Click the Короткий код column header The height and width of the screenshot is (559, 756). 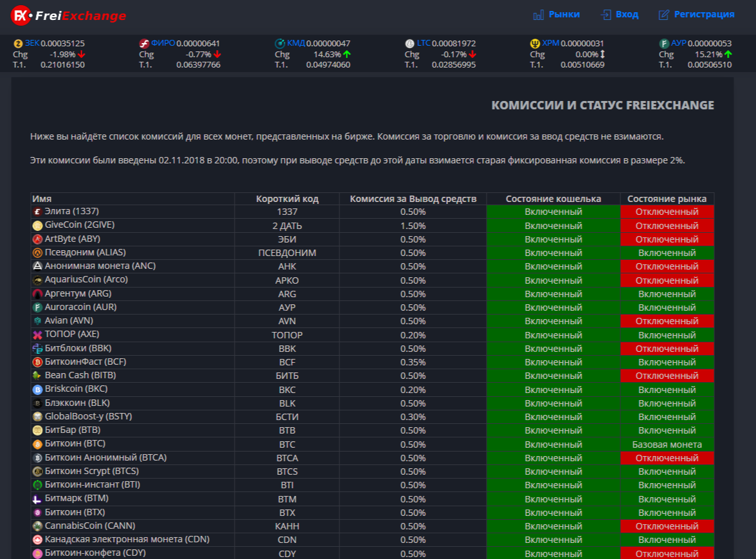(287, 199)
